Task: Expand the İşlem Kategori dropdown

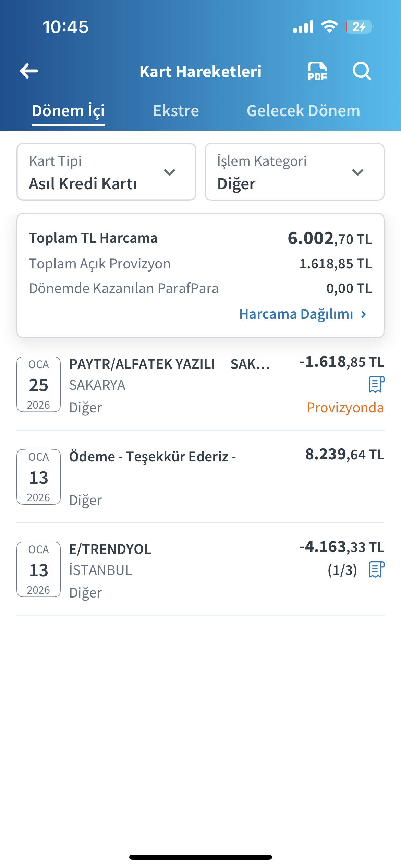Action: [x=294, y=172]
